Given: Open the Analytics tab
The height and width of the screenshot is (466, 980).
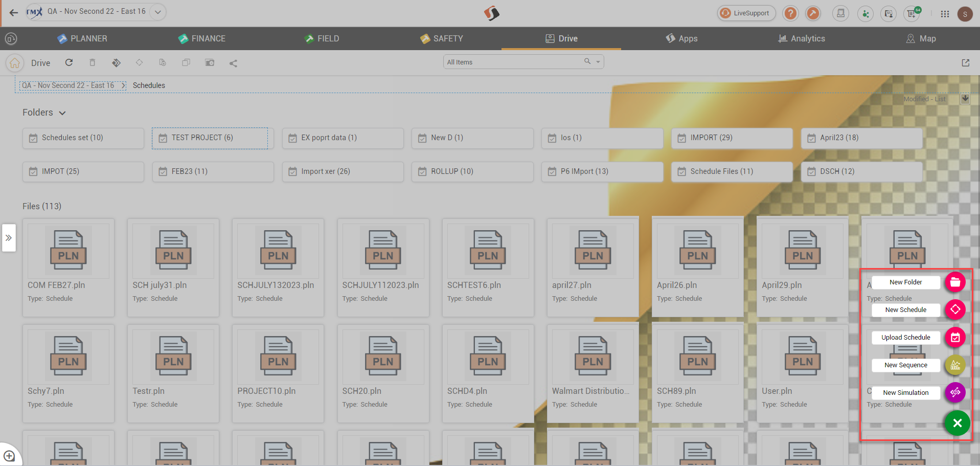Looking at the screenshot, I should tap(801, 38).
